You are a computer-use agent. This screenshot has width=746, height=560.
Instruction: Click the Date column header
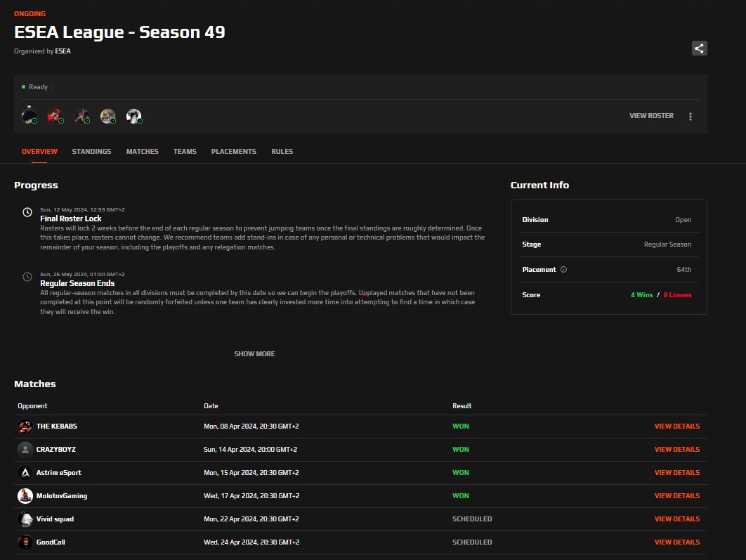coord(211,406)
